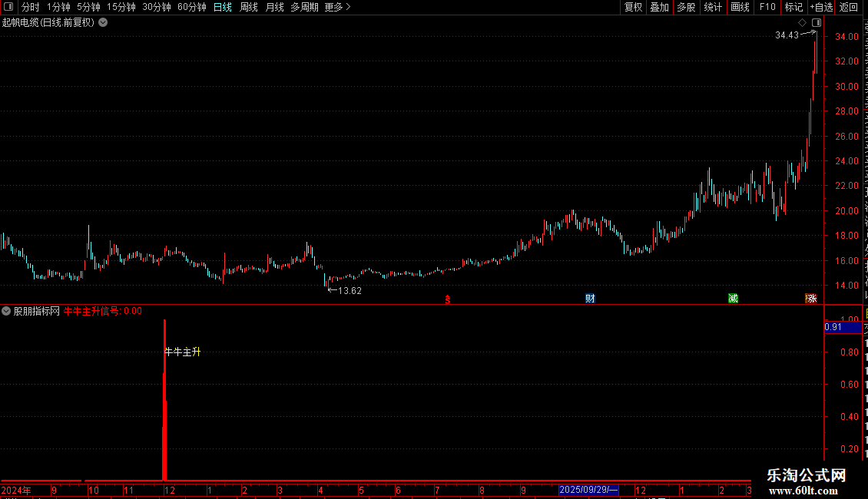The width and height of the screenshot is (868, 499).
Task: Click the 2024年 label on time axis
Action: [16, 490]
